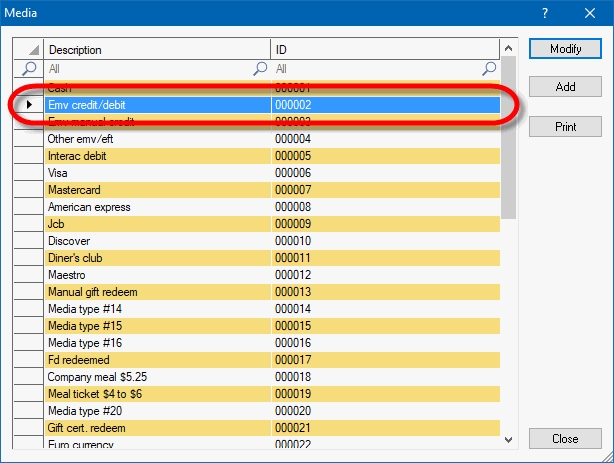Select the Mastercard media row

click(x=157, y=190)
